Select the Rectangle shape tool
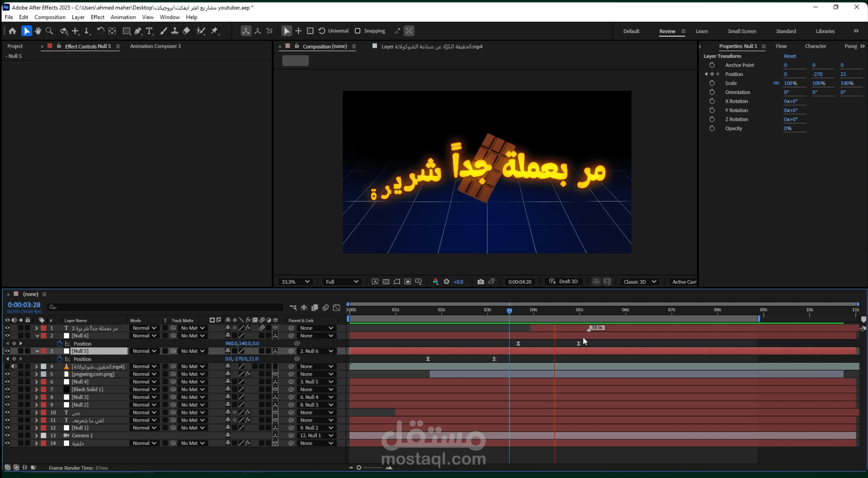 tap(127, 31)
